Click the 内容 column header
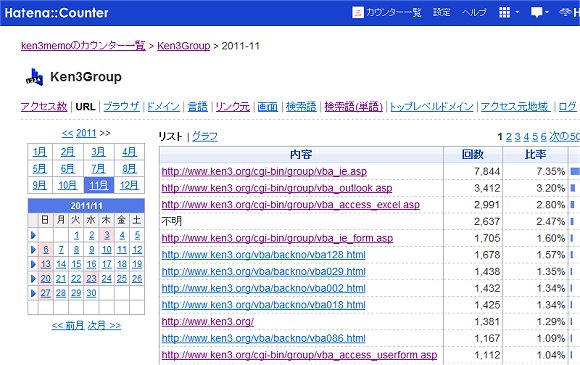Image resolution: width=580 pixels, height=365 pixels. point(301,155)
